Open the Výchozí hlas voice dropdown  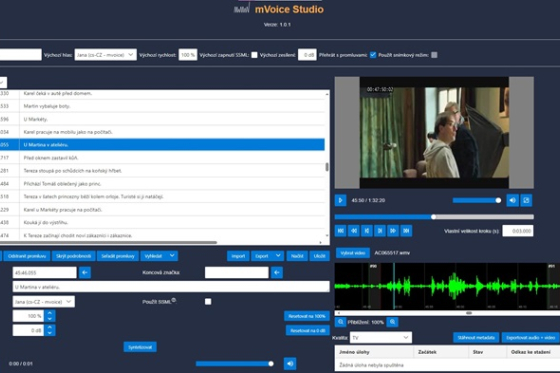pos(105,55)
